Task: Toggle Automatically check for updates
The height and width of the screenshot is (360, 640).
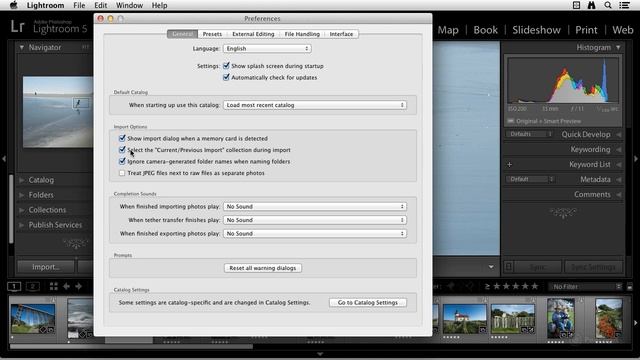Action: pyautogui.click(x=226, y=77)
